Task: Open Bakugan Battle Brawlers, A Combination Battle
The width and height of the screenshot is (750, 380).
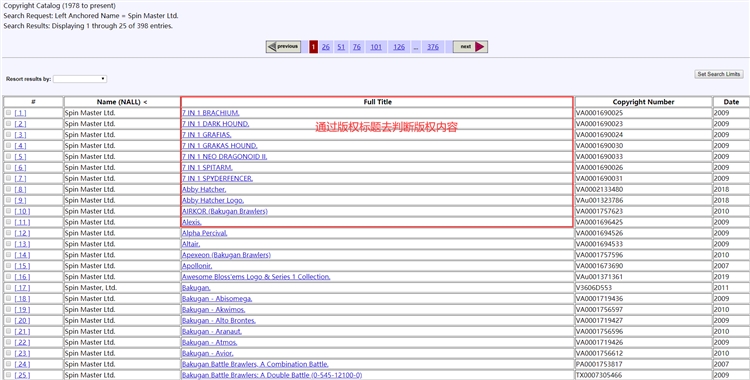Action: click(x=255, y=364)
